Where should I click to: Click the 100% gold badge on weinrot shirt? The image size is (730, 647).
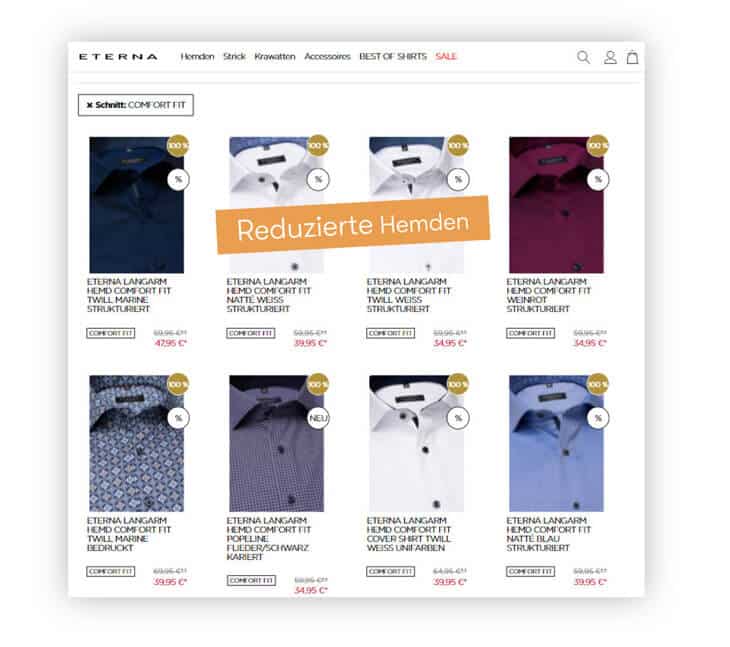[x=597, y=146]
